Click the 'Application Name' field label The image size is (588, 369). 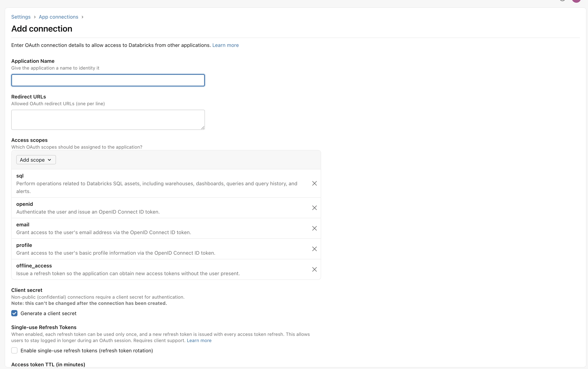(33, 61)
